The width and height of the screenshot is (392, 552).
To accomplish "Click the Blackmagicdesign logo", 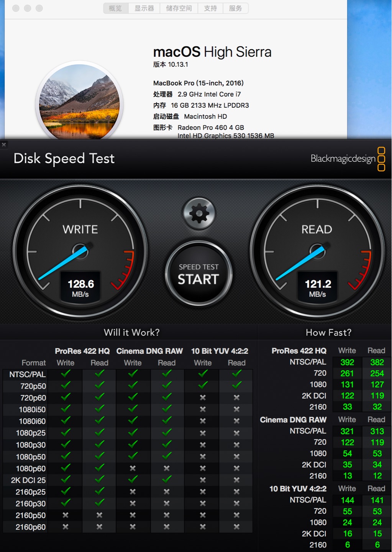I will 348,159.
